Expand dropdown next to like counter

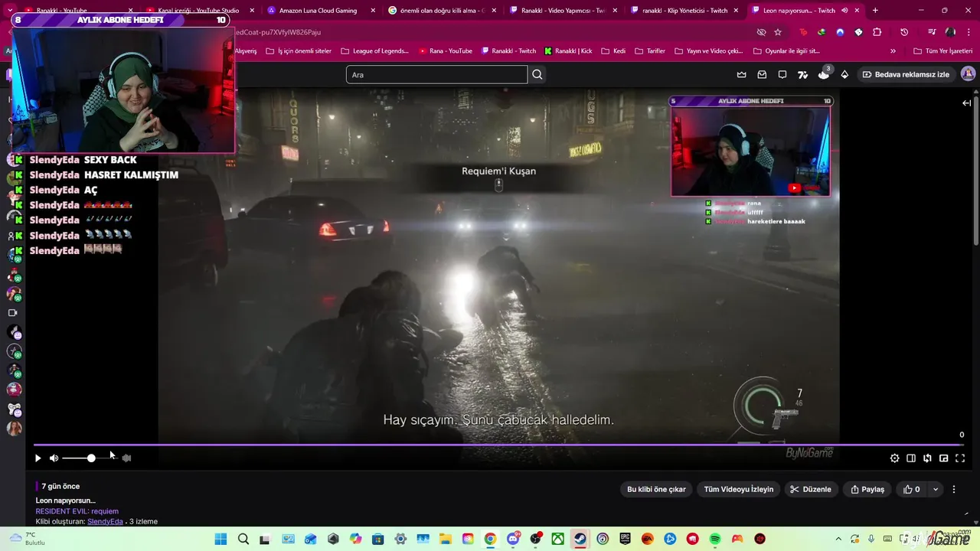[935, 489]
